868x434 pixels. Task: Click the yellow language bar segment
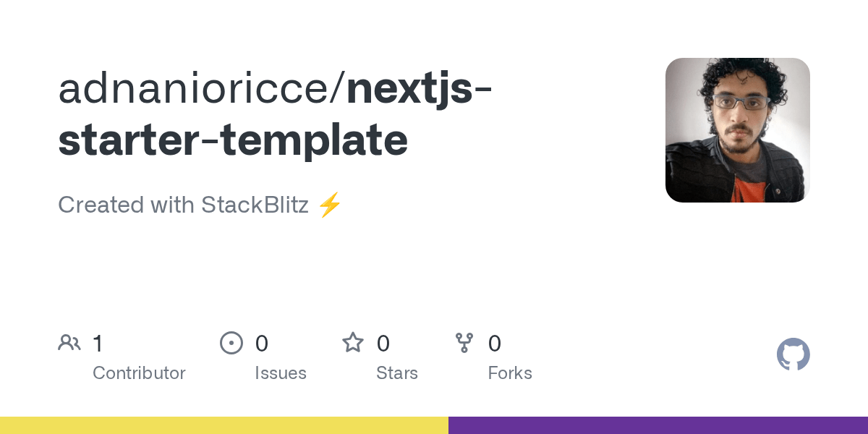pyautogui.click(x=224, y=425)
